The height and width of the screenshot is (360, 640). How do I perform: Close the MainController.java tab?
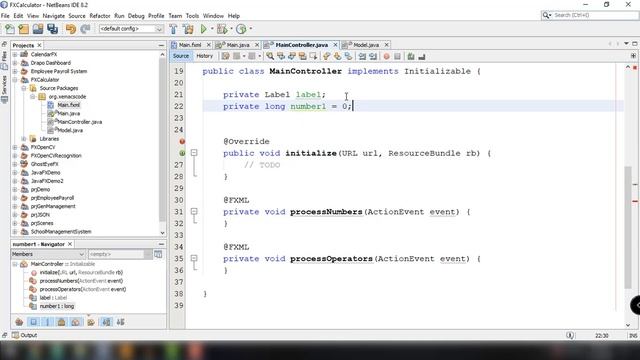coord(336,45)
